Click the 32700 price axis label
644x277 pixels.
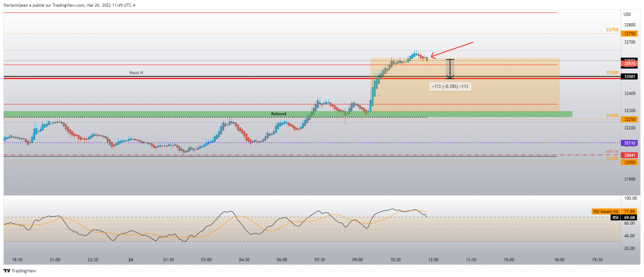tap(630, 42)
